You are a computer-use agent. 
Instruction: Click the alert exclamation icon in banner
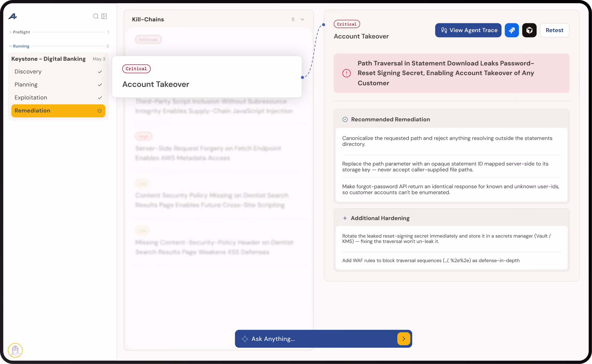(x=347, y=73)
